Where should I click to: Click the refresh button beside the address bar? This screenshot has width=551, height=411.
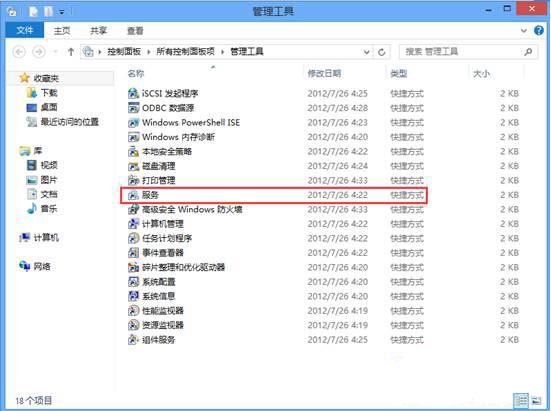pyautogui.click(x=382, y=52)
